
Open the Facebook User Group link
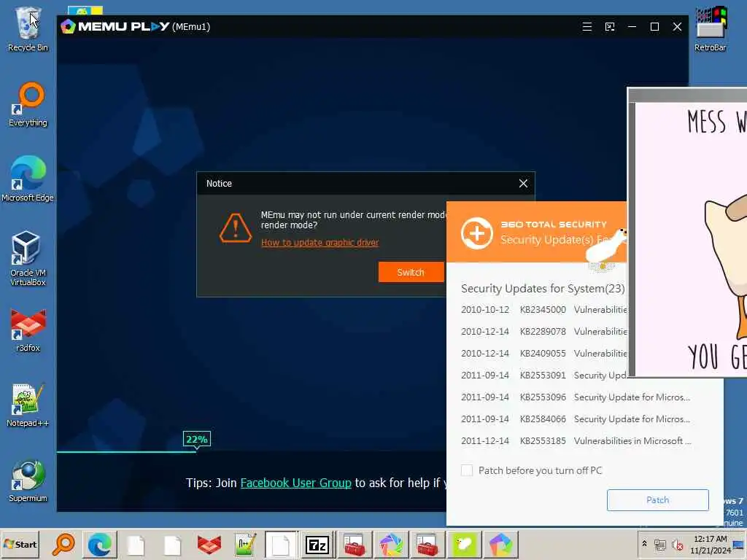(296, 483)
